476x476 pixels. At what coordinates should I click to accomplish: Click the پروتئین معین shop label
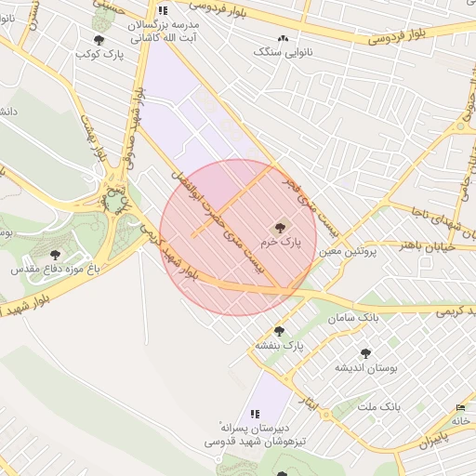pyautogui.click(x=348, y=252)
